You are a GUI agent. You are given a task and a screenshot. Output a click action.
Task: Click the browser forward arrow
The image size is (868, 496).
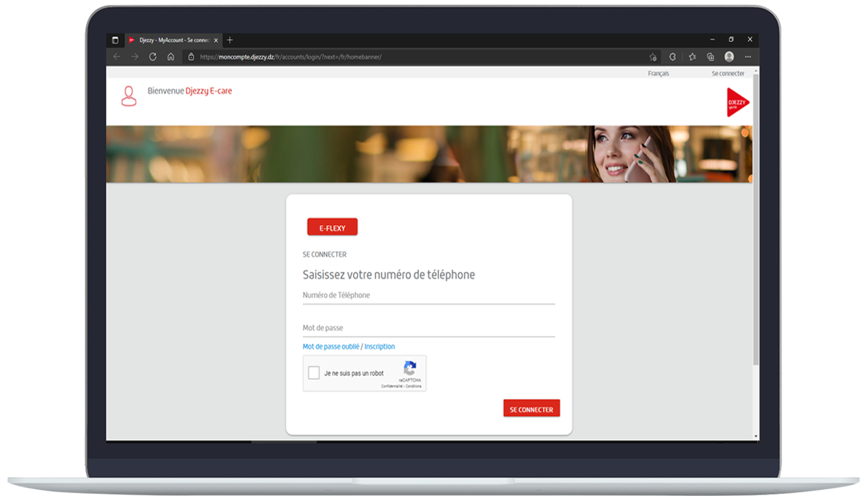(x=135, y=57)
